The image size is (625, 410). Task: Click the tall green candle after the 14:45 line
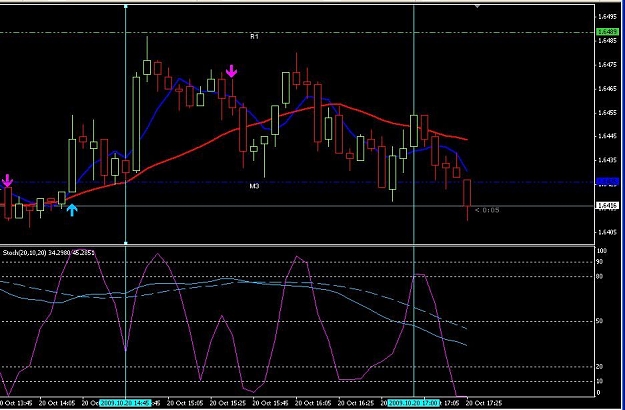tap(136, 124)
